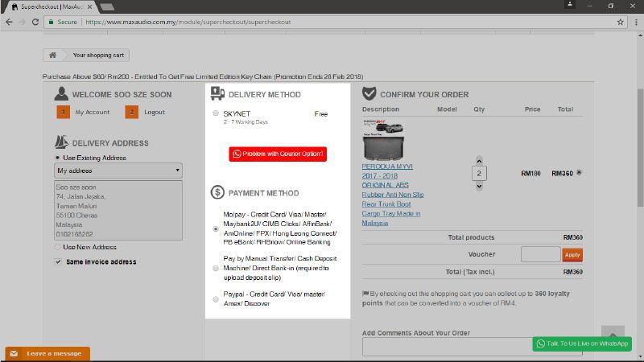Click the voucher code input field
The height and width of the screenshot is (362, 644).
tap(540, 254)
